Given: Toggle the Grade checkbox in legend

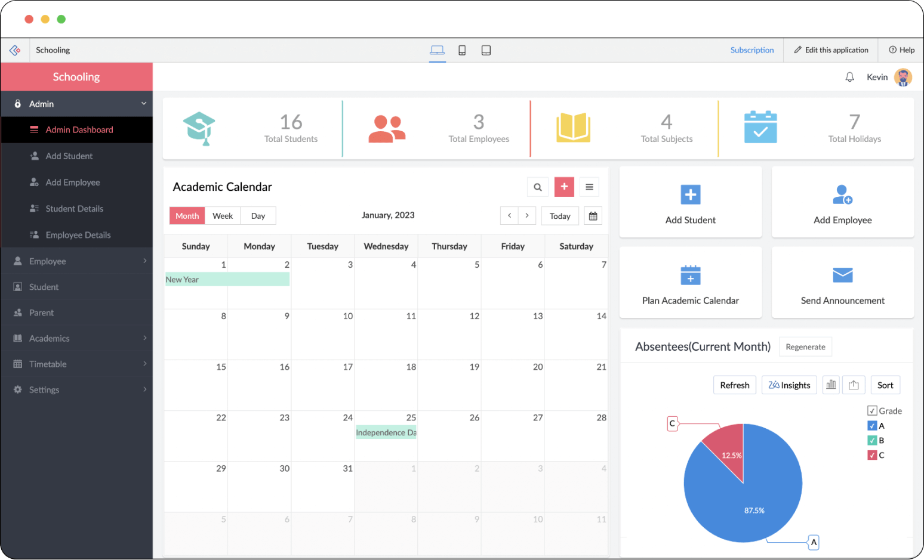Looking at the screenshot, I should pyautogui.click(x=872, y=411).
